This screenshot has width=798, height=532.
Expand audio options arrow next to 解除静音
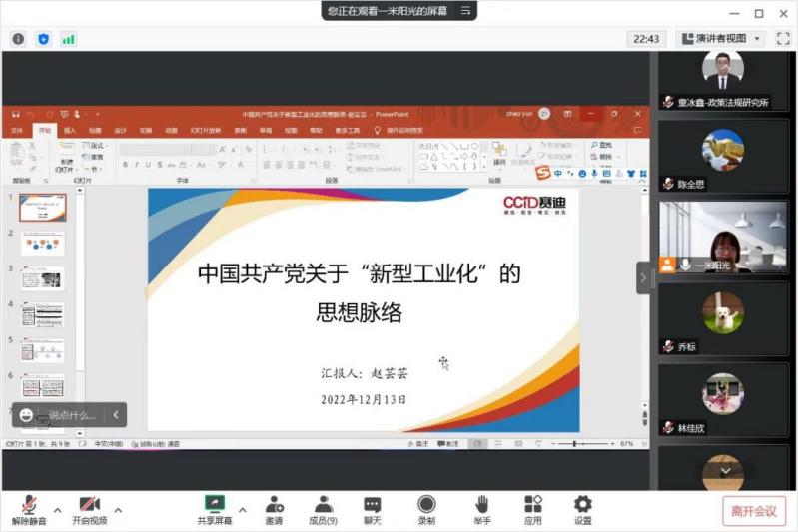click(x=57, y=509)
